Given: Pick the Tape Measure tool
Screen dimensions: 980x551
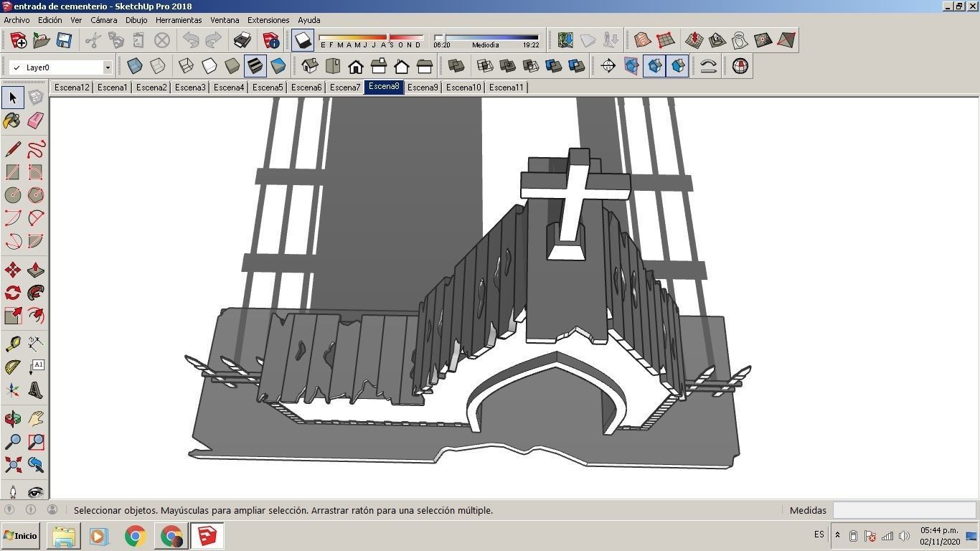Looking at the screenshot, I should click(x=13, y=344).
